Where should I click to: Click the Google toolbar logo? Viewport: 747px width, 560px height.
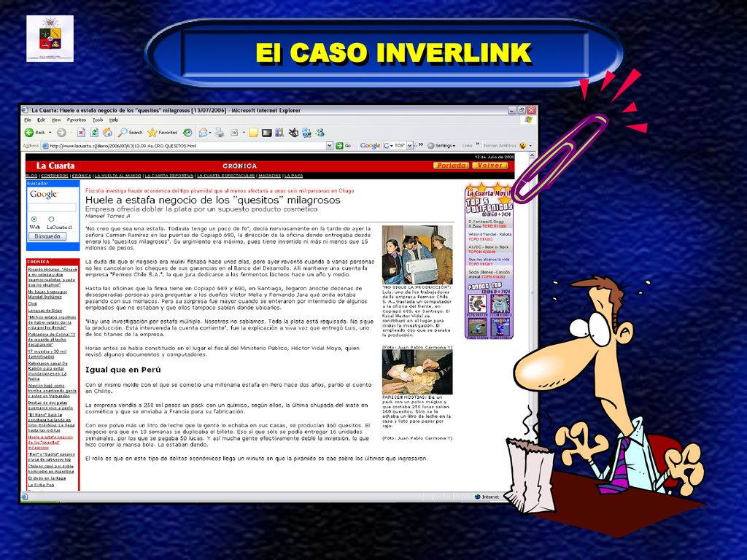pos(370,146)
